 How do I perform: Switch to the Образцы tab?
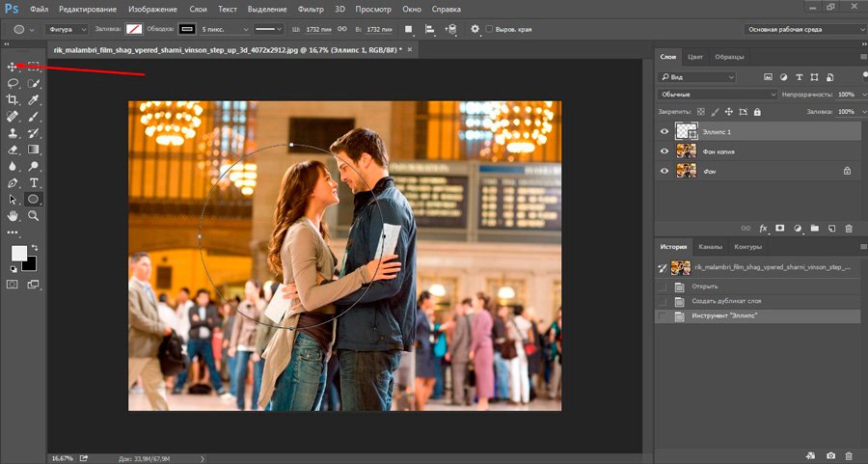tap(729, 57)
